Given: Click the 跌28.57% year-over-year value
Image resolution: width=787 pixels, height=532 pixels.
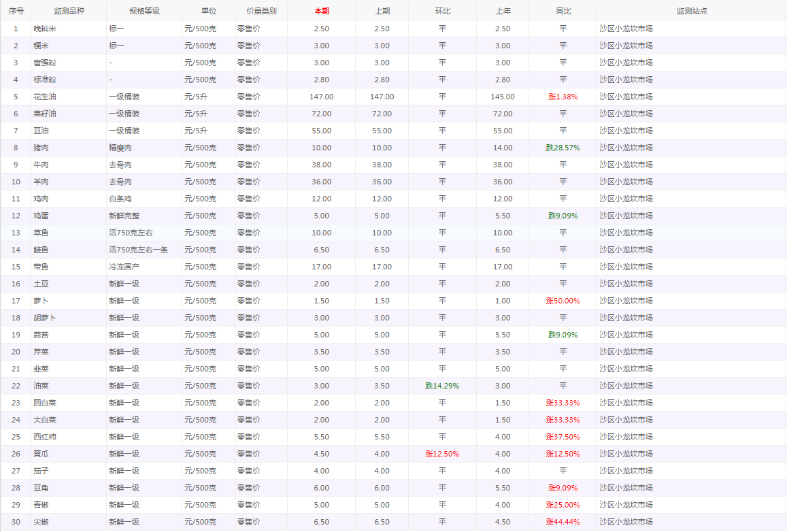Looking at the screenshot, I should coord(563,148).
